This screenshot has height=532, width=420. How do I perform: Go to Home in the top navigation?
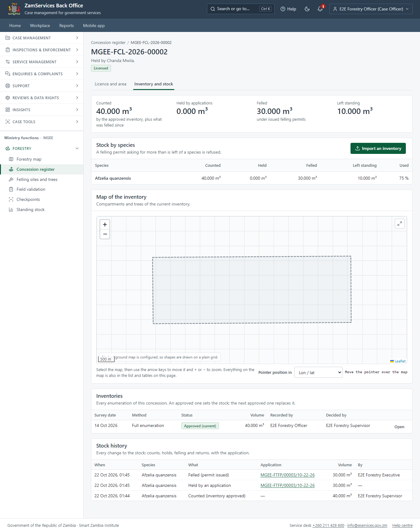(x=15, y=25)
